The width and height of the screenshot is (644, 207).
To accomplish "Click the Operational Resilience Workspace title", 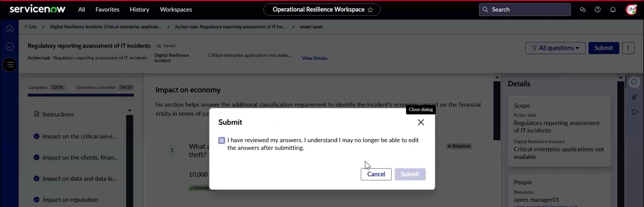I will tap(318, 10).
